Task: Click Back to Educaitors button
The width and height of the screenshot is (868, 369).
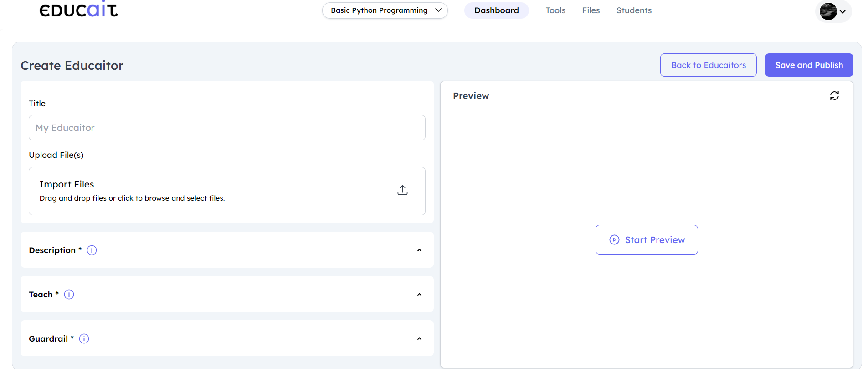Action: pos(708,65)
